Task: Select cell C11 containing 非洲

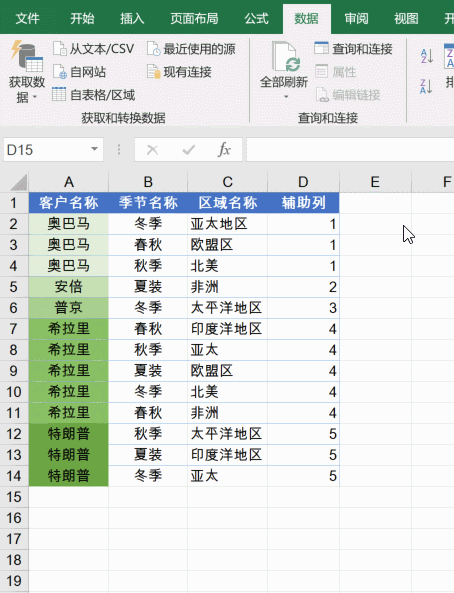Action: [227, 413]
